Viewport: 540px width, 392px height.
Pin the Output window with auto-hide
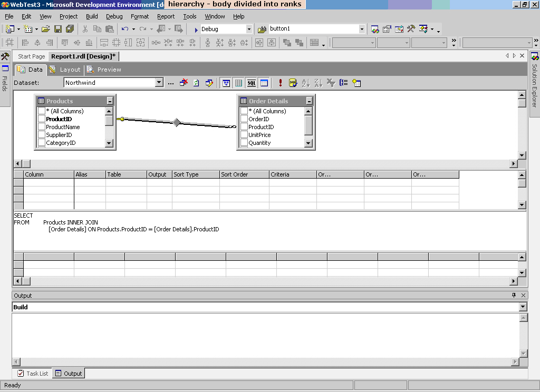514,295
